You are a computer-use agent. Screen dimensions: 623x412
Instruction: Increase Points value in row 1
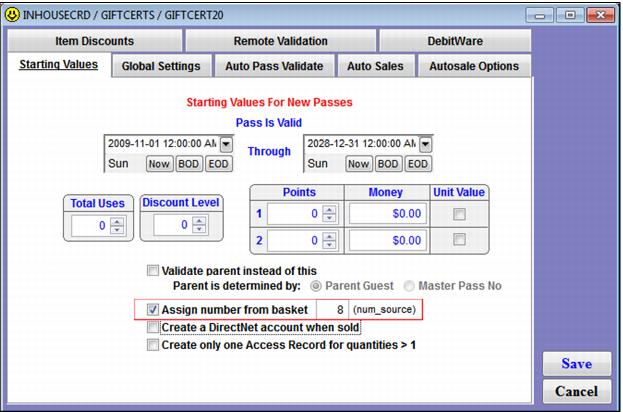329,210
